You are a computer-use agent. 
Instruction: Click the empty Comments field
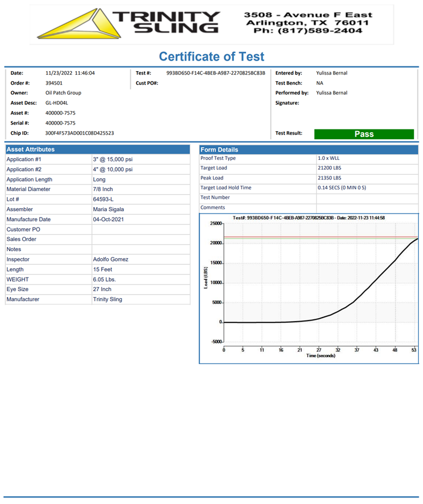point(367,208)
